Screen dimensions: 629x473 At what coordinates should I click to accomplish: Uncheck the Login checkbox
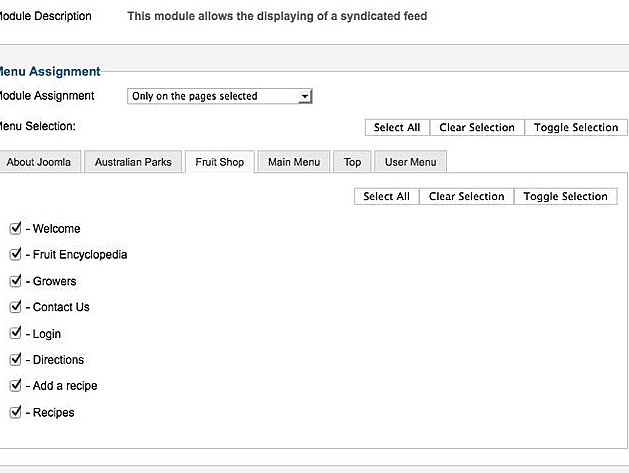[15, 333]
